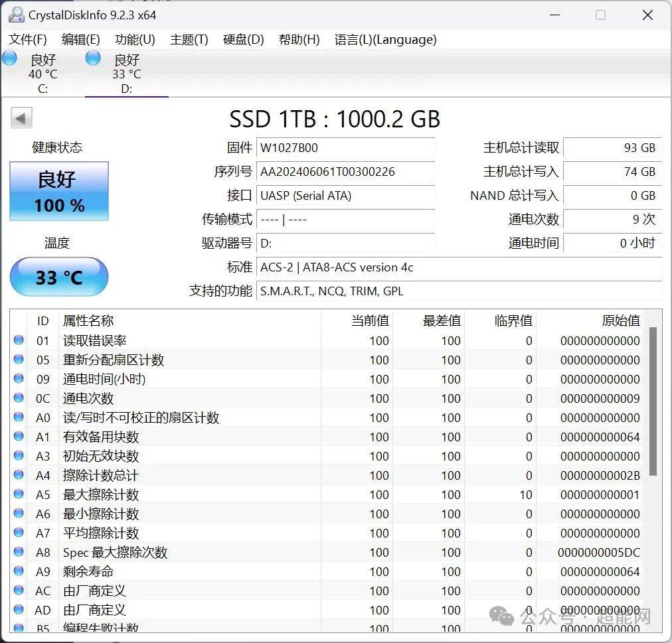Click the 接口 field showing UASP (Serial ATA)
Viewport: 672px width, 643px height.
pos(345,196)
